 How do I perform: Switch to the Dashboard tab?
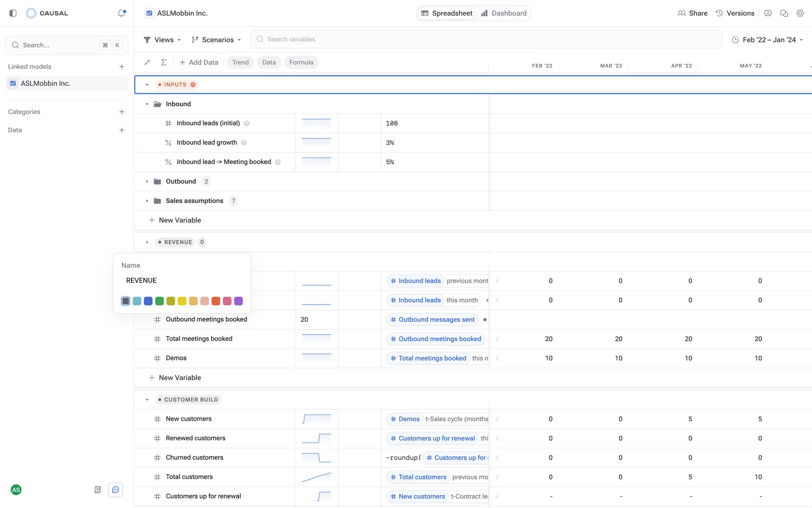504,13
